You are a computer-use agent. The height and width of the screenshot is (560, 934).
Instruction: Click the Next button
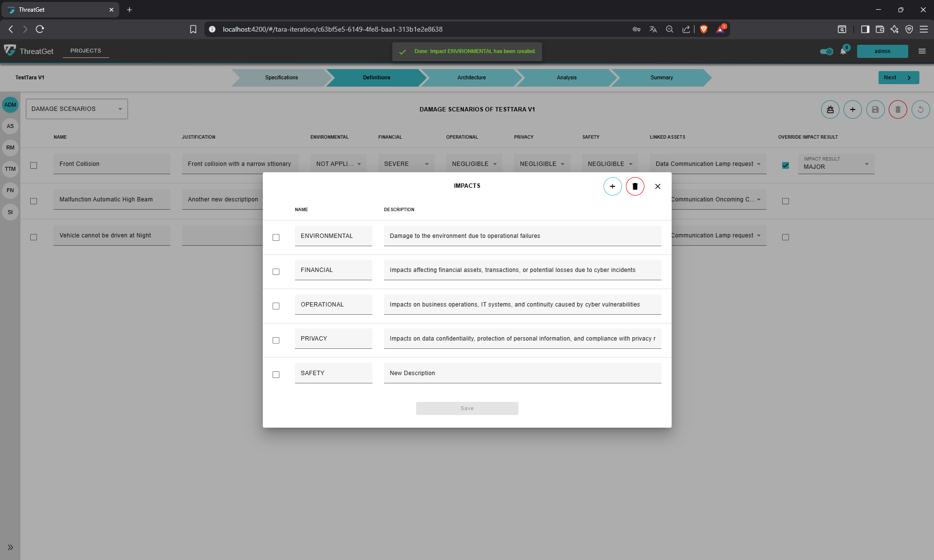coord(898,78)
